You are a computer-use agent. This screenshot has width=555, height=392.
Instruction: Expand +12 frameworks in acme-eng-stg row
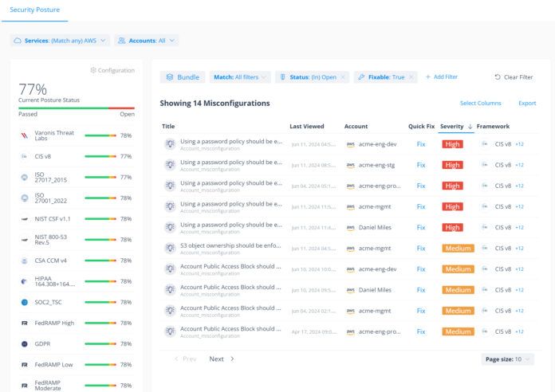click(x=519, y=165)
